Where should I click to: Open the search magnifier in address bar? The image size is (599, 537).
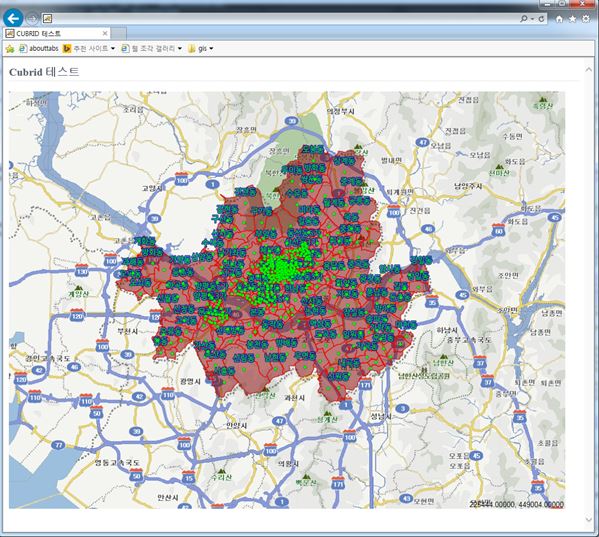tap(524, 18)
